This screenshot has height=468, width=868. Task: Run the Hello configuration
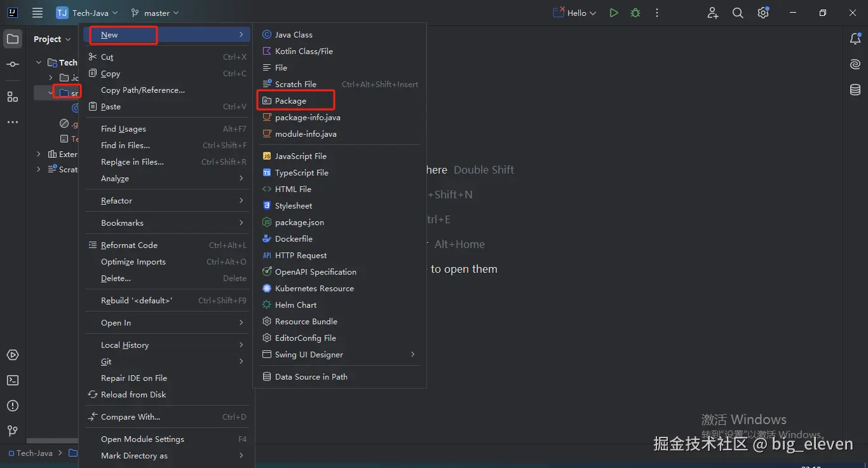coord(614,13)
